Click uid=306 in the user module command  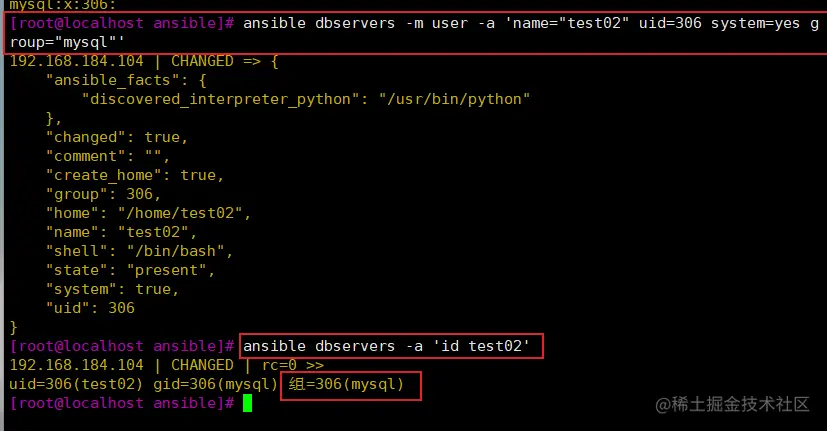click(670, 23)
